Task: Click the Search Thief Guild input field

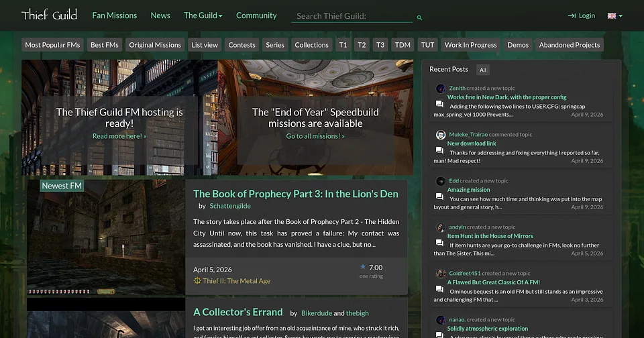Action: (352, 16)
